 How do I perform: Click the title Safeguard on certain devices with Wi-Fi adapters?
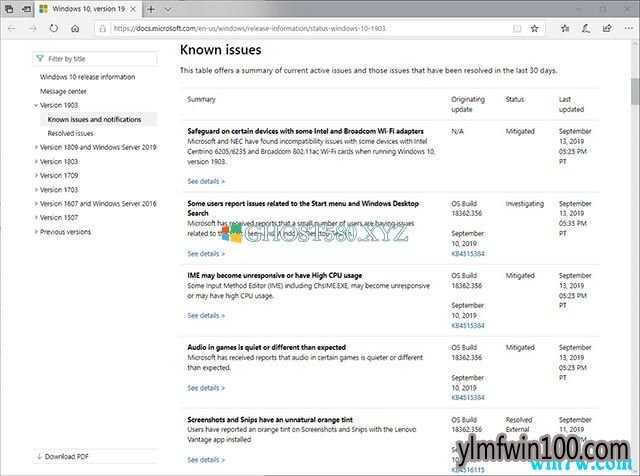[x=305, y=131]
